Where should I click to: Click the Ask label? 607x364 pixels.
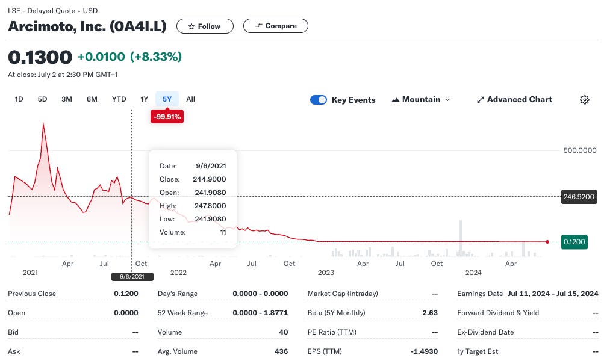pos(14,351)
